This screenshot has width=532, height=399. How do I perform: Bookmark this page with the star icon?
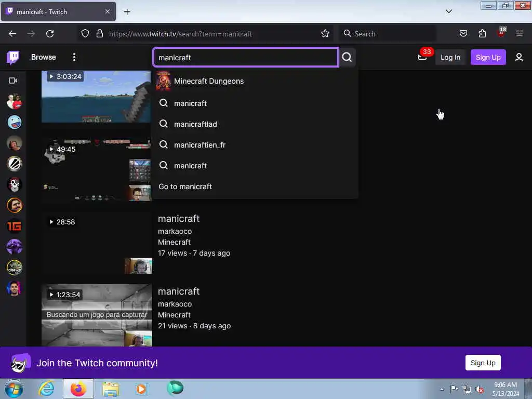pyautogui.click(x=325, y=34)
